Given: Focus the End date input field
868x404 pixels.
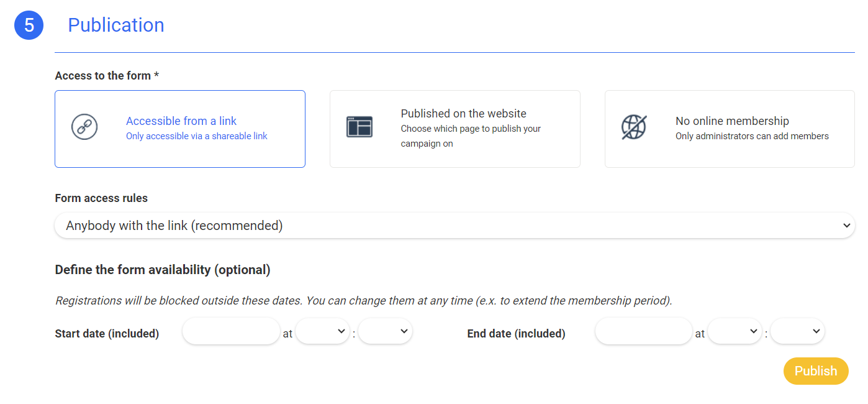Looking at the screenshot, I should (x=643, y=332).
